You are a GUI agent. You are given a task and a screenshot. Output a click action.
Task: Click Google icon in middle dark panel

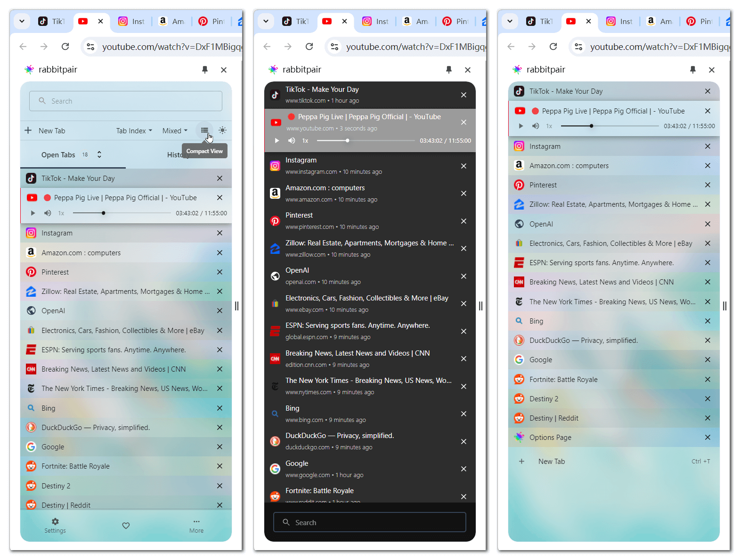coord(275,469)
